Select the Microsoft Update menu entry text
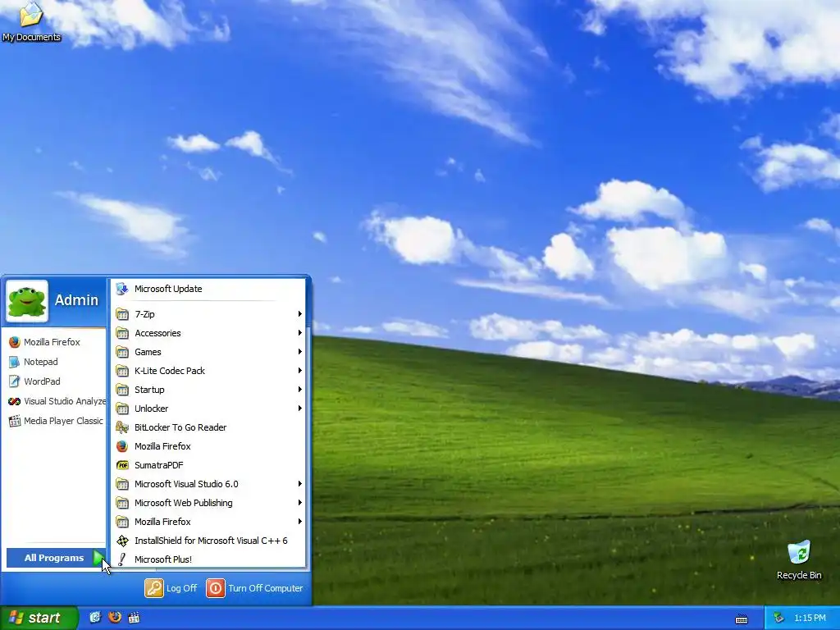 coord(168,289)
